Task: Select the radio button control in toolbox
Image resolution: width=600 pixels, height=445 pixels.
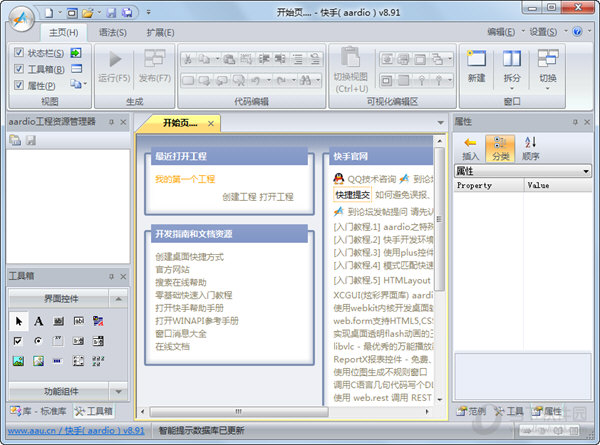Action: tap(38, 341)
